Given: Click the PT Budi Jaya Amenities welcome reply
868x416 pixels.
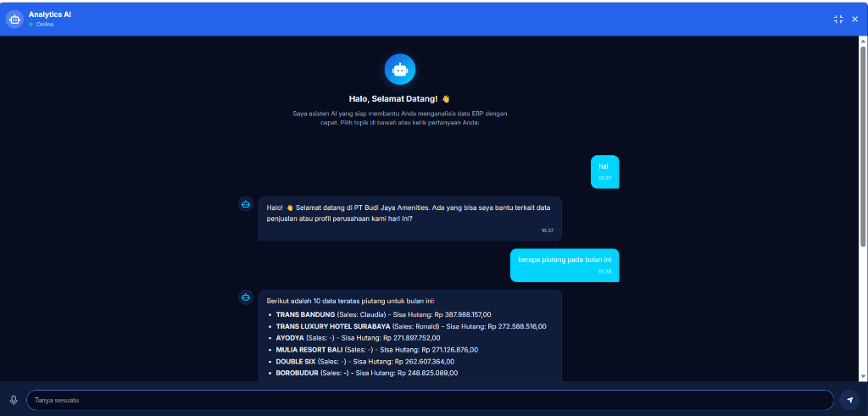Looking at the screenshot, I should point(410,219).
